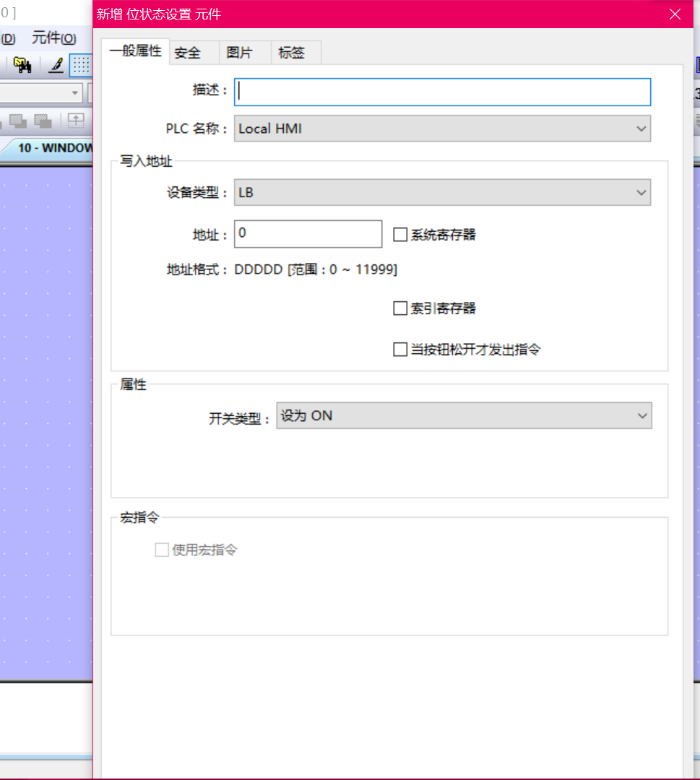The width and height of the screenshot is (700, 780).
Task: Click the up-arrow box icon in toolbar
Action: pyautogui.click(x=76, y=120)
